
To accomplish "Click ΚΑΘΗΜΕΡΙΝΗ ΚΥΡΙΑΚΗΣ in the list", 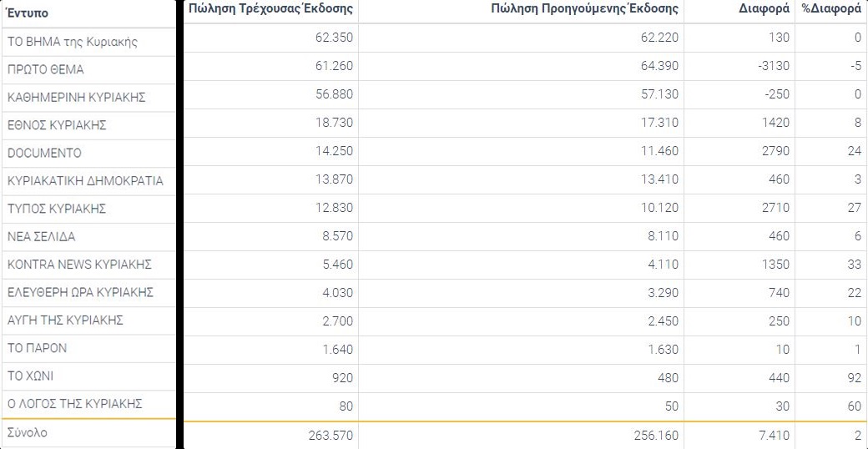I will pyautogui.click(x=77, y=98).
